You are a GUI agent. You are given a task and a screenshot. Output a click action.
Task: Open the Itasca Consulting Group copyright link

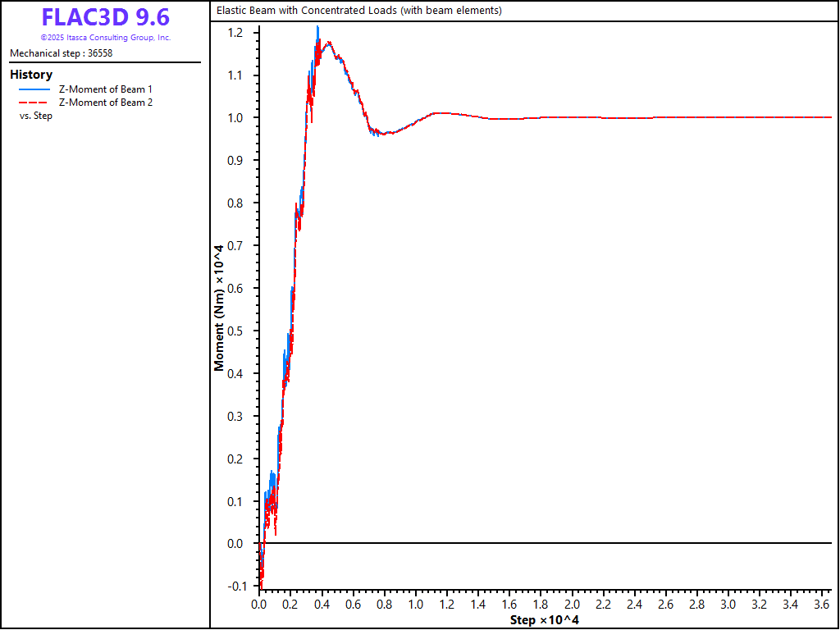pyautogui.click(x=105, y=38)
